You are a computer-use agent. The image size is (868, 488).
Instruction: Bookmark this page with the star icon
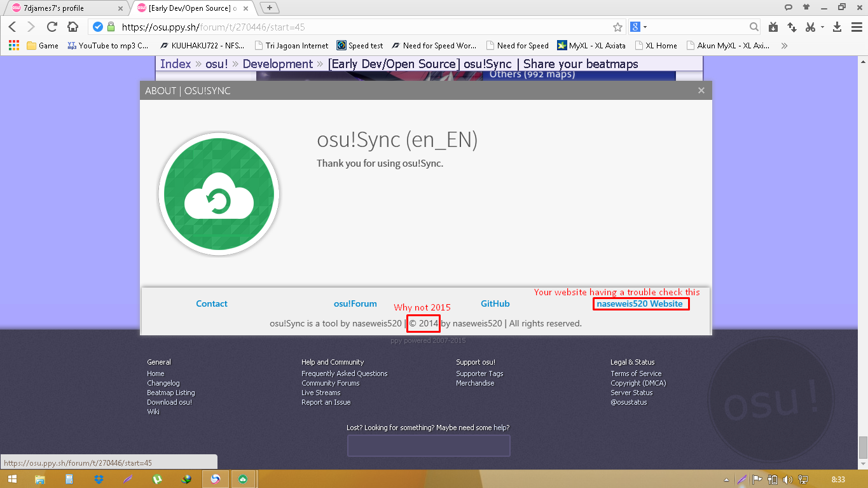tap(617, 27)
